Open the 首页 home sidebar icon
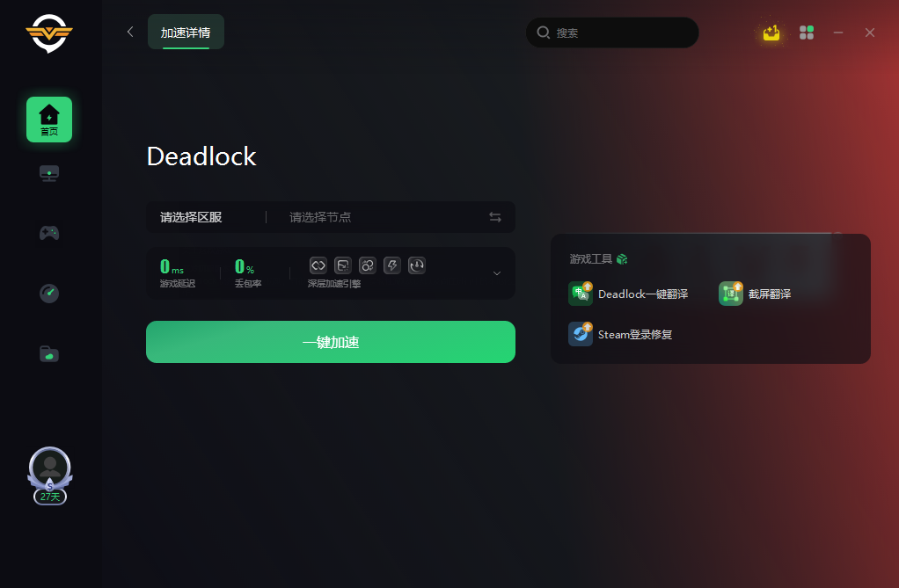899x588 pixels. (x=49, y=120)
